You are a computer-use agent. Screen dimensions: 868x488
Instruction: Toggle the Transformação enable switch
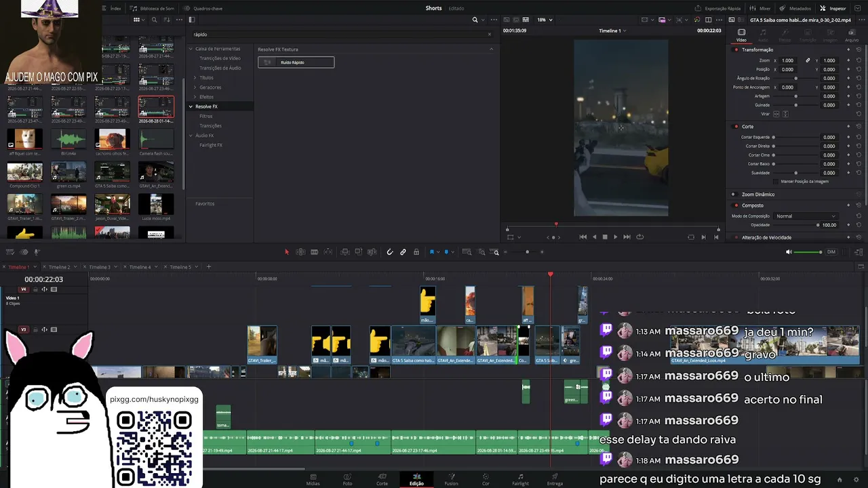(x=736, y=49)
